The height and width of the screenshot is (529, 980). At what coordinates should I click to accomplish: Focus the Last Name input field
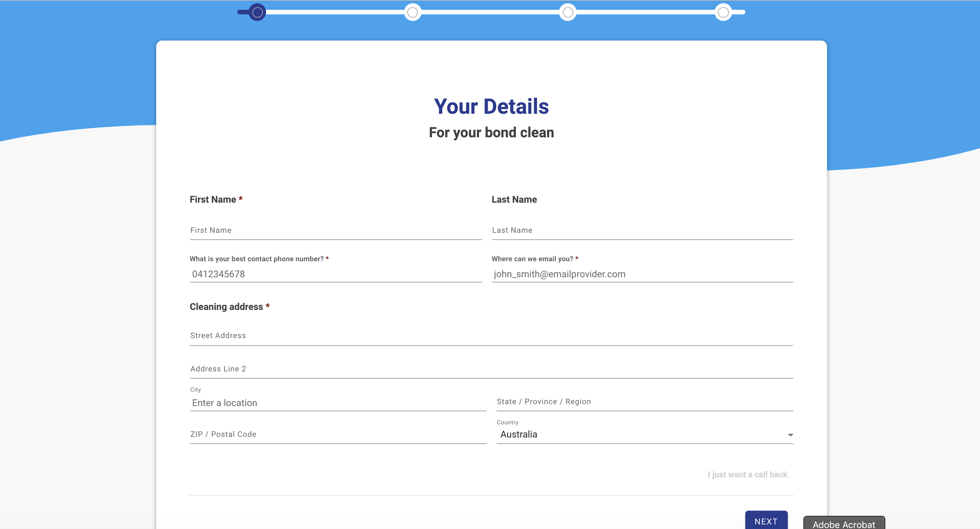(x=642, y=230)
